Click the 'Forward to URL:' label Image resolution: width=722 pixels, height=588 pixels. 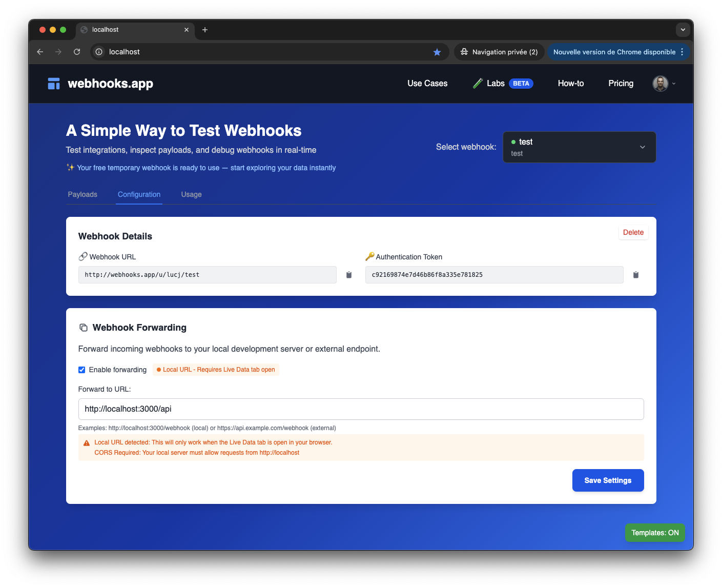[105, 389]
